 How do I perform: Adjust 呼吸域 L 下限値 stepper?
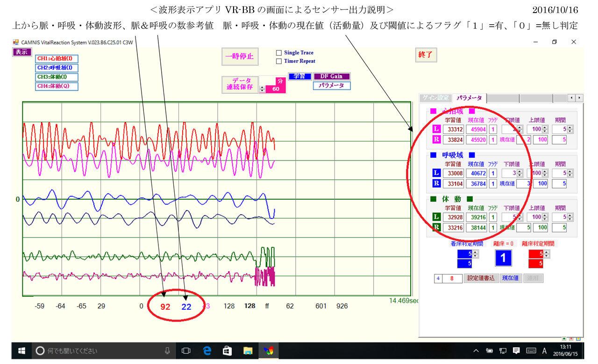click(519, 173)
